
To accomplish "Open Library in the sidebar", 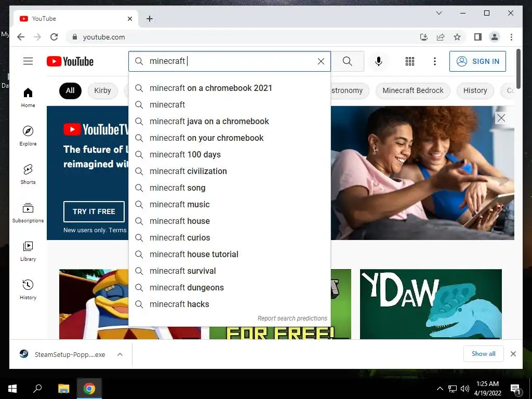I will point(28,251).
